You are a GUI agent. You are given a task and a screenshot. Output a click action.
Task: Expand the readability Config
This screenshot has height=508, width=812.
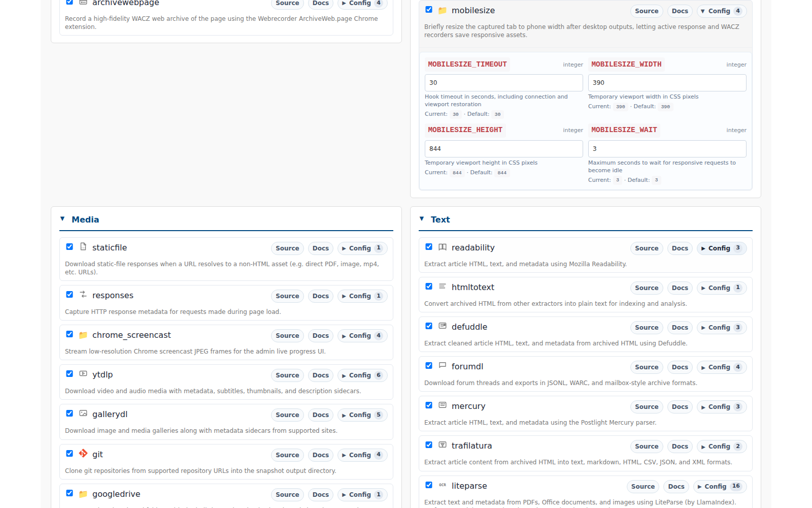click(x=721, y=248)
